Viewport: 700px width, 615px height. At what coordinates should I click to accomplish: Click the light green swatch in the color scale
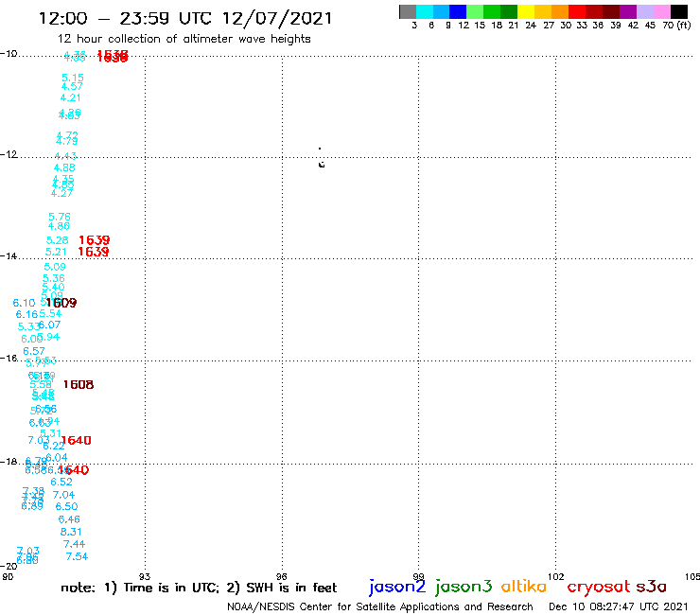(x=475, y=11)
